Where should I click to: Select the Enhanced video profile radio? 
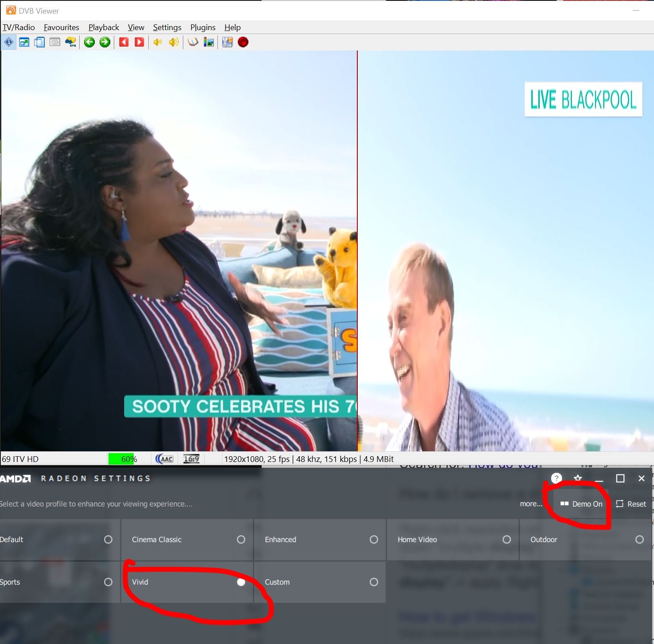(374, 539)
